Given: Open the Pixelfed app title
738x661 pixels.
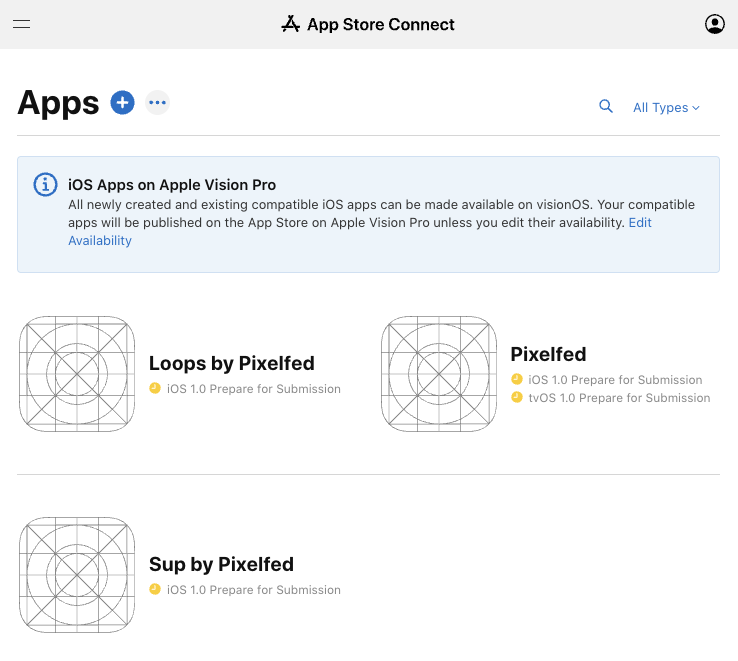Looking at the screenshot, I should (548, 354).
